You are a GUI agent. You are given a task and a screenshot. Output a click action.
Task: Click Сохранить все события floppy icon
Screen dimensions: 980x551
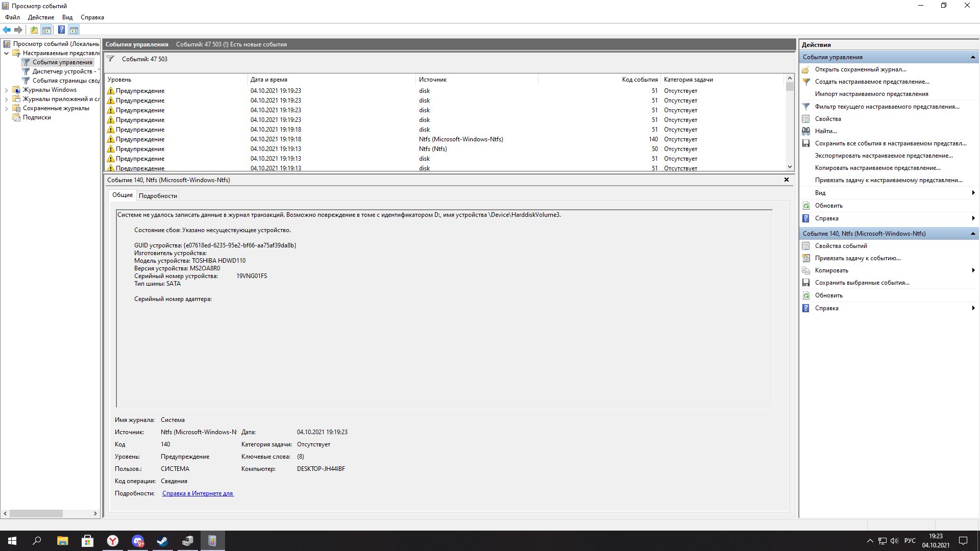[806, 143]
